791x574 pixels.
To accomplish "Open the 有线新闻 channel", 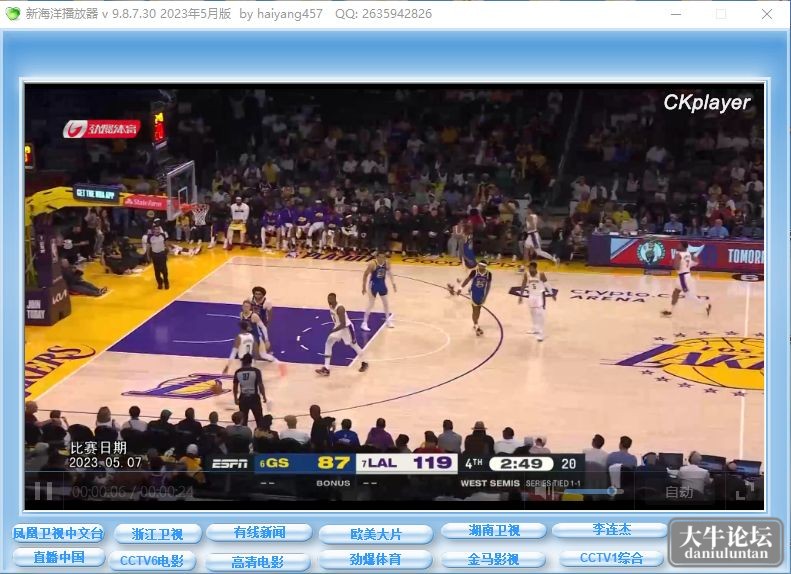I will 259,532.
